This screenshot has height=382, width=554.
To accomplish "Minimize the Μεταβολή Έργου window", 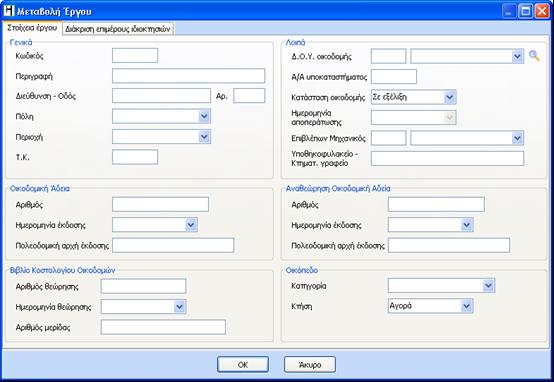I will (x=509, y=11).
